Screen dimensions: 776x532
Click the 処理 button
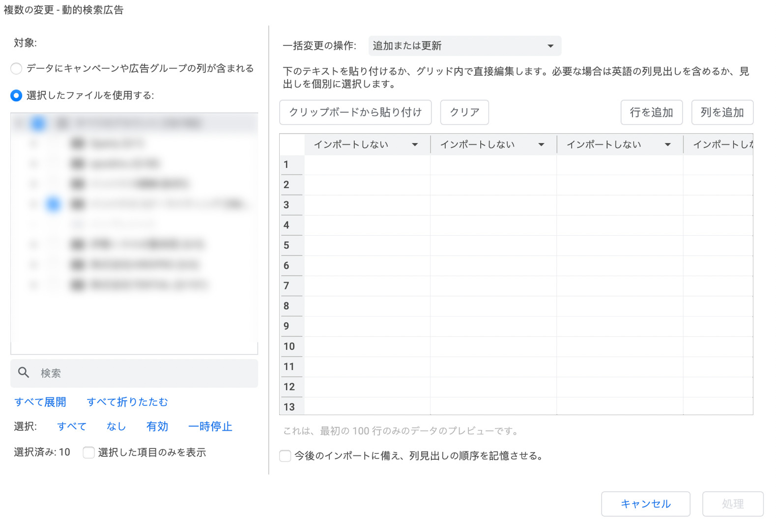(x=733, y=504)
